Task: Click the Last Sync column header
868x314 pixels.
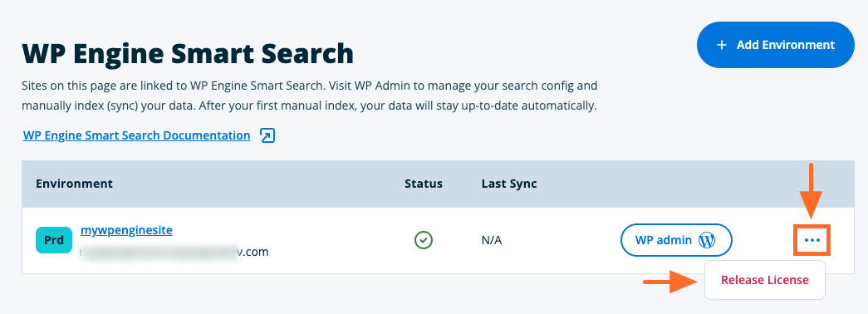Action: 508,184
